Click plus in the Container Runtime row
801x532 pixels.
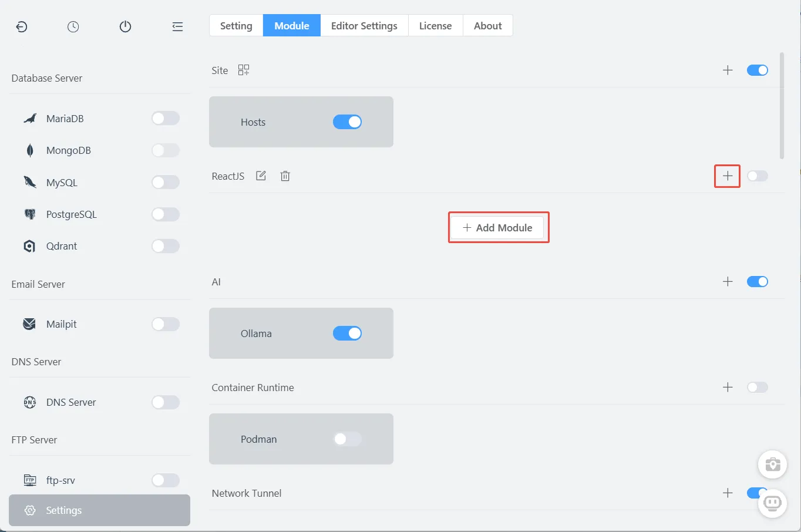(x=728, y=388)
